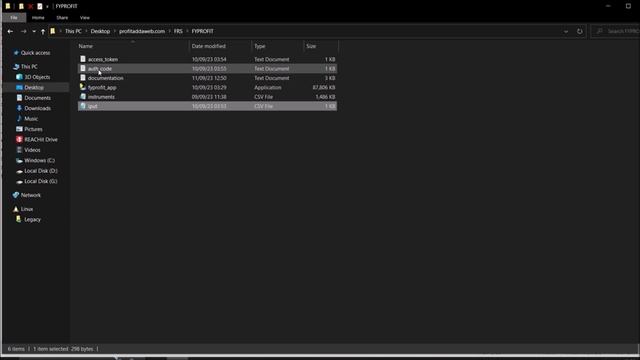Click the access_token file name
This screenshot has height=360, width=640.
103,60
